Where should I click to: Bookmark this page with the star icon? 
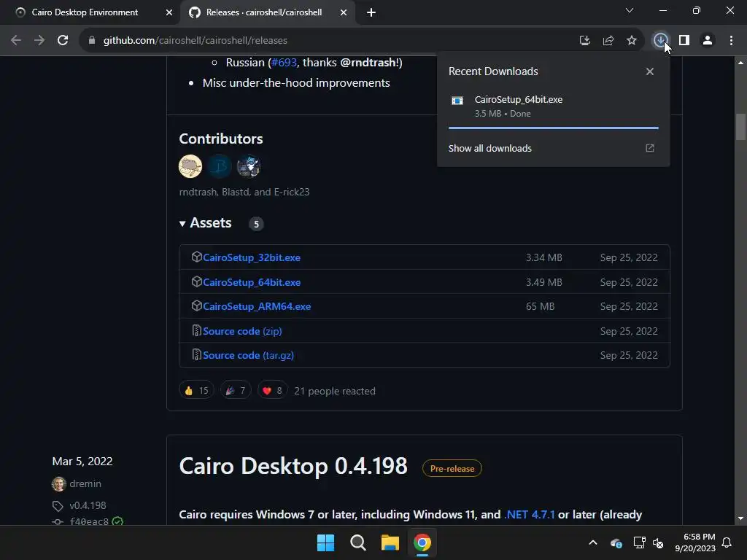[x=632, y=41]
